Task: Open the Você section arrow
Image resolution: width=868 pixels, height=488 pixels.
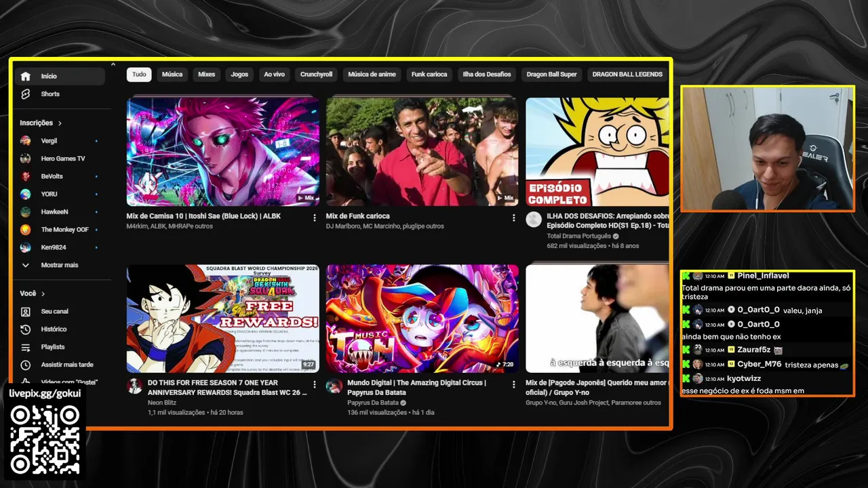Action: (x=43, y=293)
